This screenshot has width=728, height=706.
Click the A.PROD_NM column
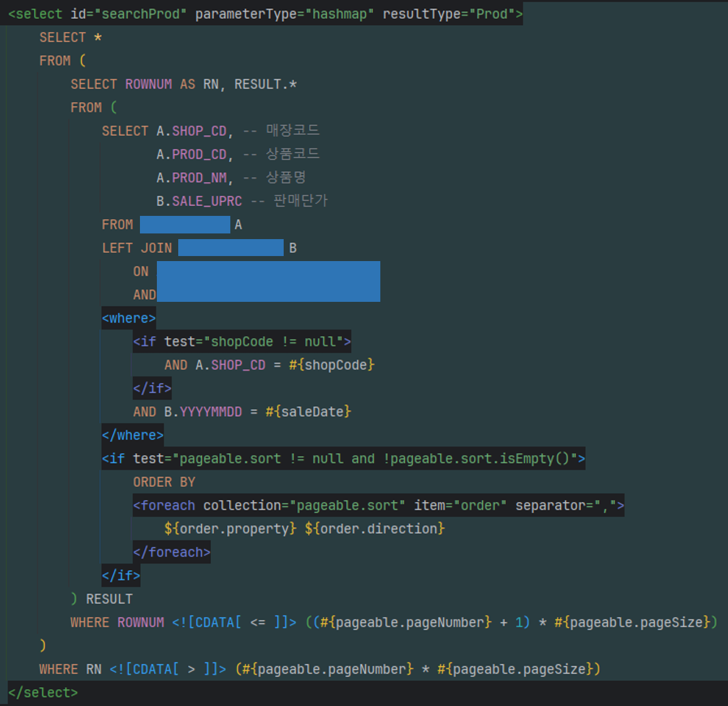[x=191, y=178]
